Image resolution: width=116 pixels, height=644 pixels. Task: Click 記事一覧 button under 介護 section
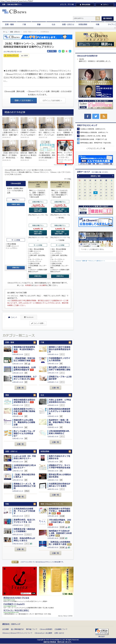(x=55, y=388)
